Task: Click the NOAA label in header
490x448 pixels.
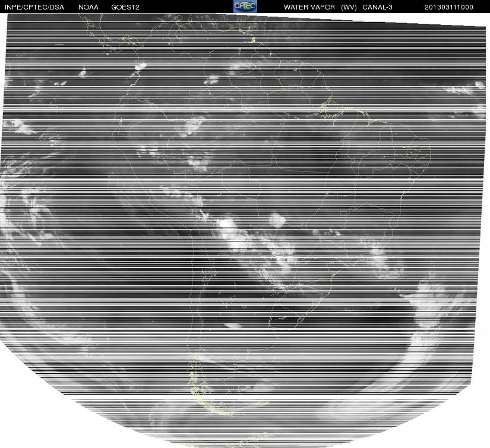Action: click(x=88, y=7)
